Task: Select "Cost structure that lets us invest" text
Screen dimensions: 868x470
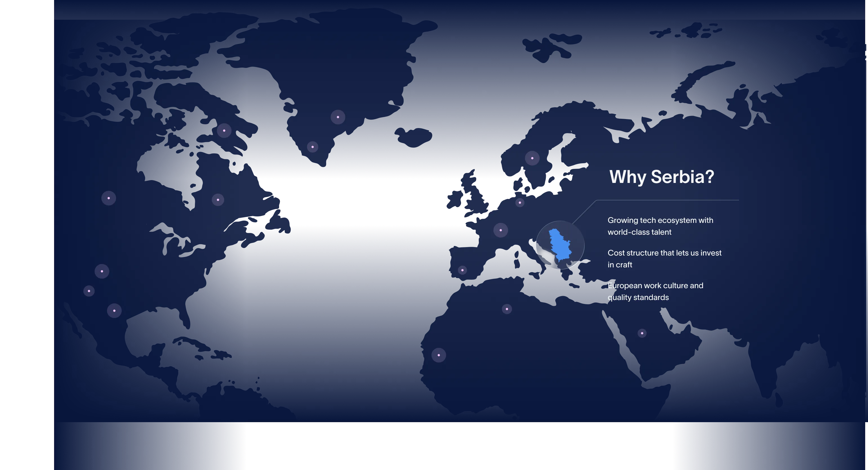Action: (x=664, y=253)
